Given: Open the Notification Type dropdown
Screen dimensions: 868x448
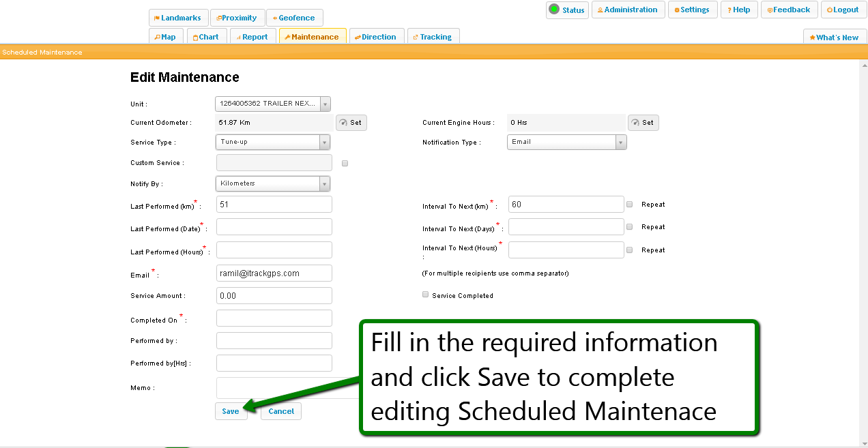Looking at the screenshot, I should [620, 143].
